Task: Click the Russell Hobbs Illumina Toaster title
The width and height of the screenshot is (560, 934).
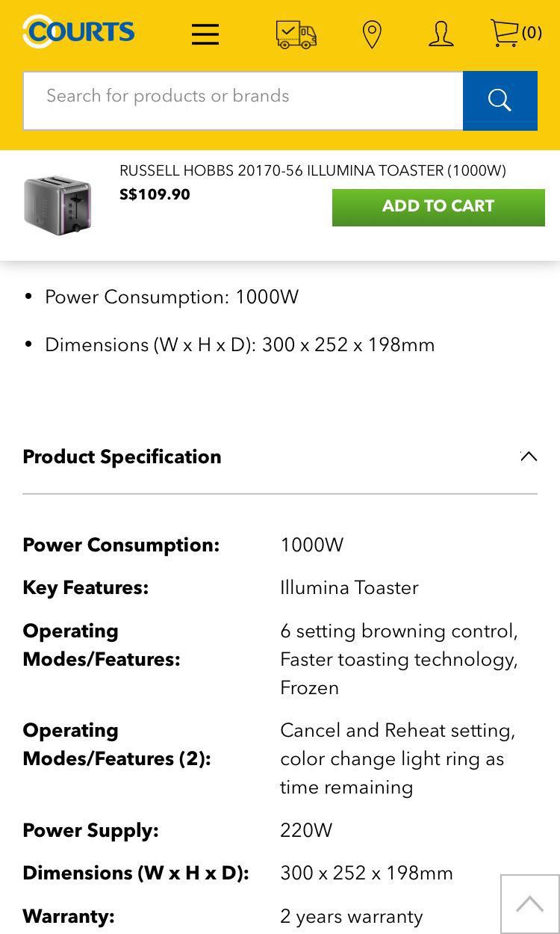Action: coord(312,170)
